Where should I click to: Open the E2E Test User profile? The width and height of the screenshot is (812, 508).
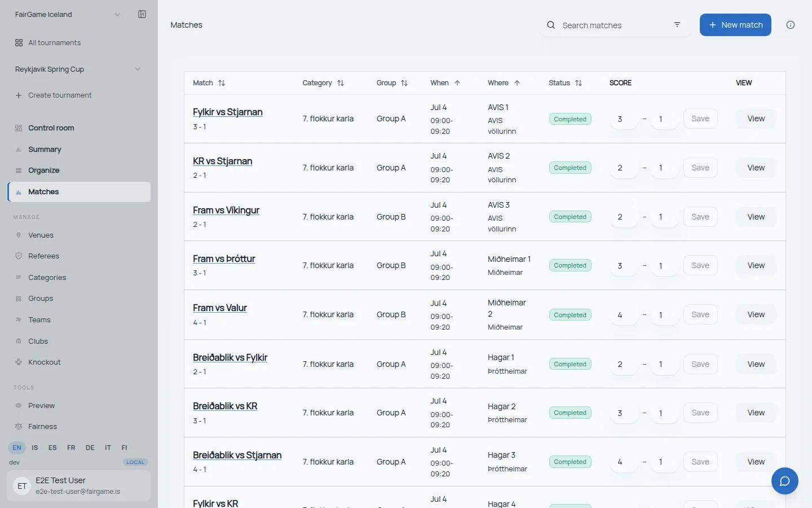(x=78, y=486)
